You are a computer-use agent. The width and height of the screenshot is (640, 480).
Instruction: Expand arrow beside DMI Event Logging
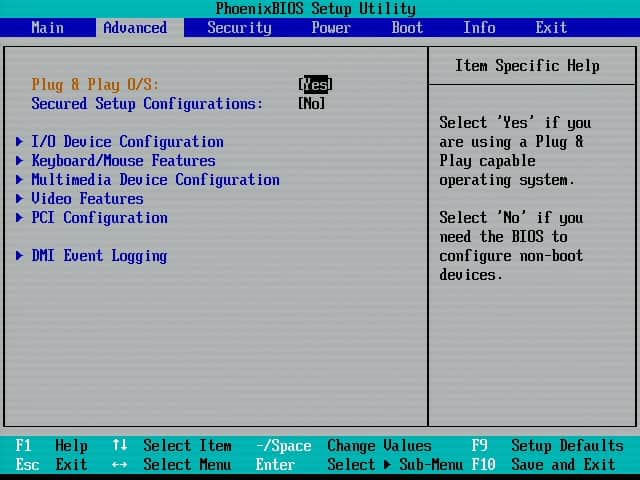tap(19, 256)
